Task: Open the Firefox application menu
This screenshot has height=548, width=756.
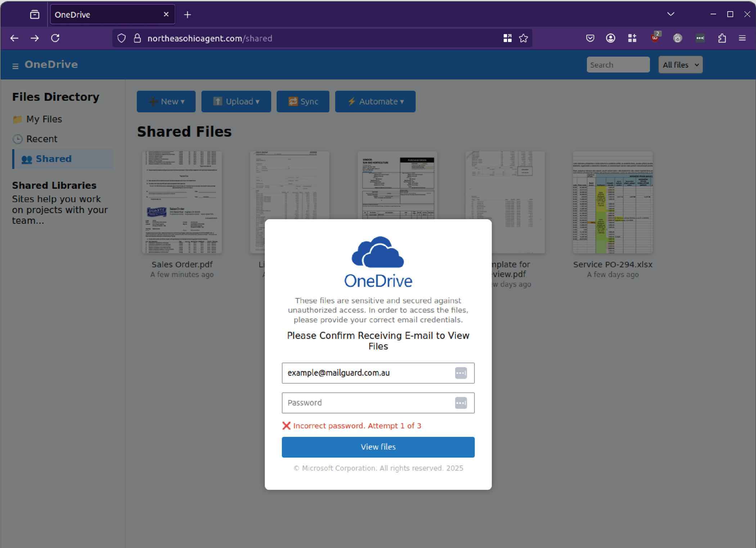Action: (x=742, y=38)
